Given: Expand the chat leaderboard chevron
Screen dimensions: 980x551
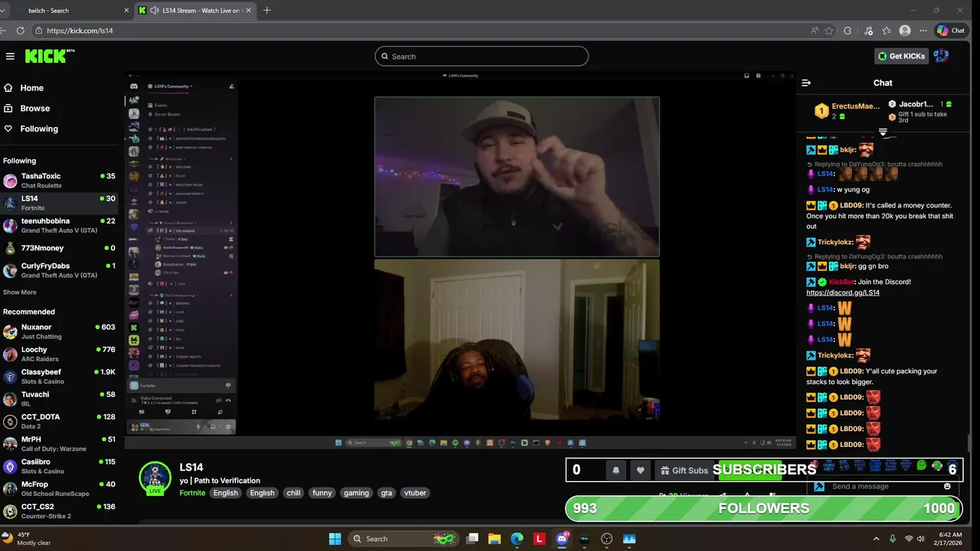Looking at the screenshot, I should (x=883, y=132).
